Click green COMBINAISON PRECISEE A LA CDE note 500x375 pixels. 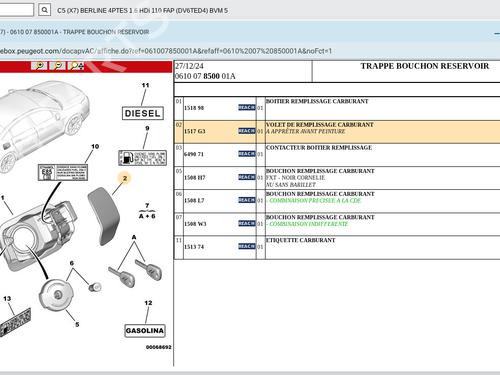coord(315,200)
